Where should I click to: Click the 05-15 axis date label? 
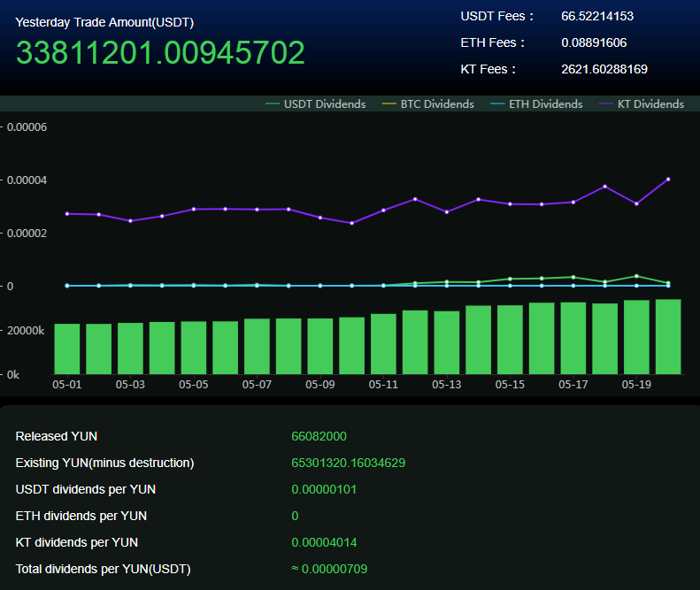[510, 384]
